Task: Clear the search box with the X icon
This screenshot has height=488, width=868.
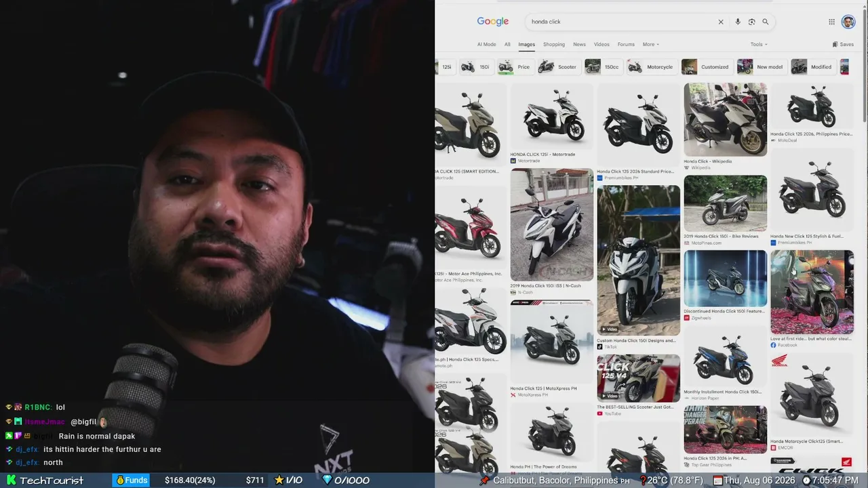Action: [x=721, y=22]
